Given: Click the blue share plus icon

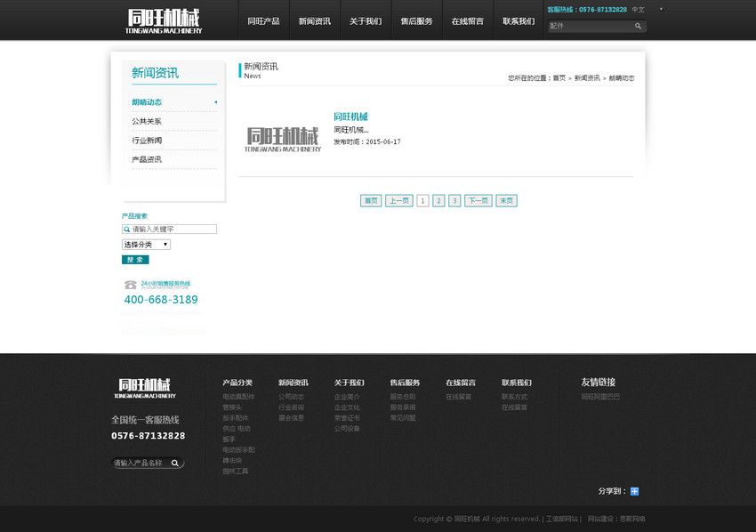Looking at the screenshot, I should (634, 491).
